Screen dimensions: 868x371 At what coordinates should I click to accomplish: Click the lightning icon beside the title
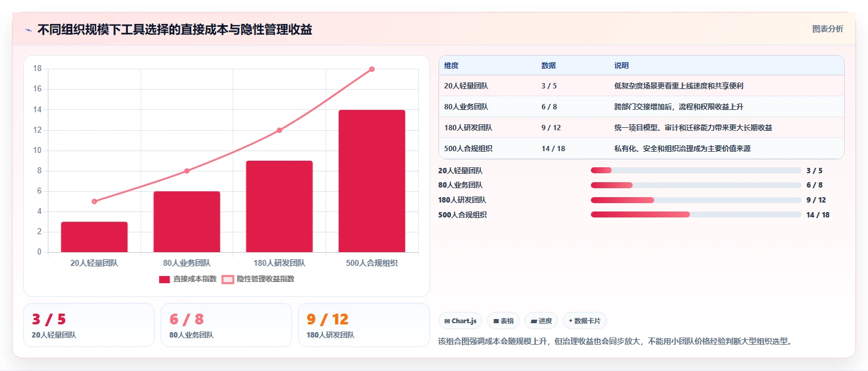29,30
